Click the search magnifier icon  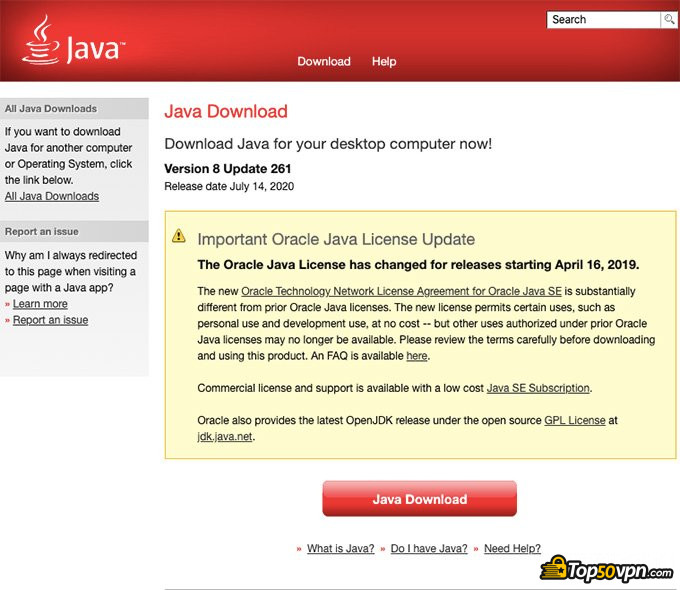(668, 20)
